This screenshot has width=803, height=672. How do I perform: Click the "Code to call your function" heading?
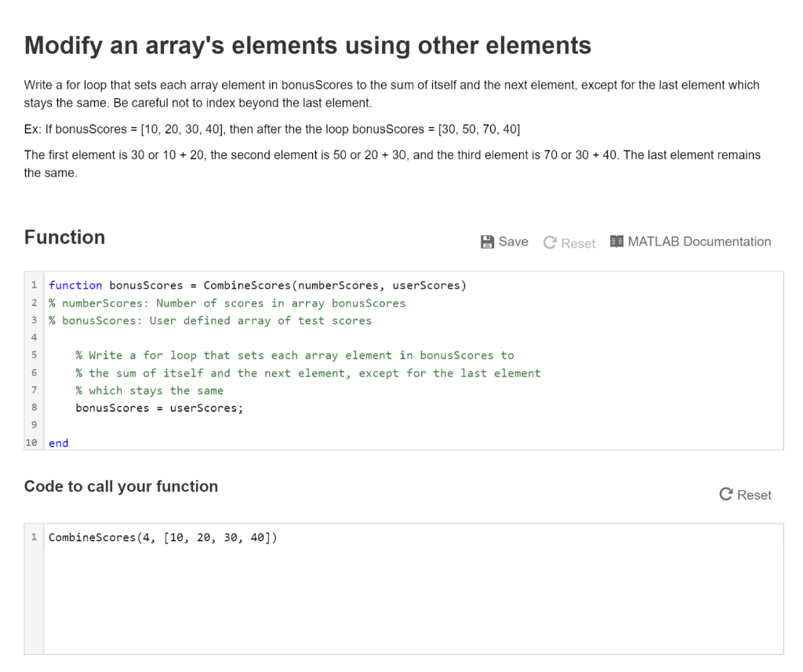(121, 486)
